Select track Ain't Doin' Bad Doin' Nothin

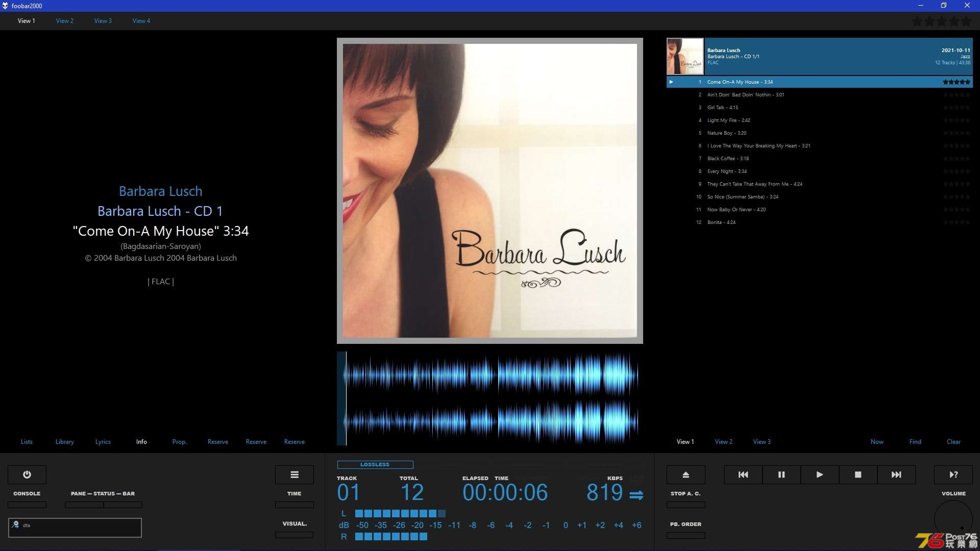820,95
